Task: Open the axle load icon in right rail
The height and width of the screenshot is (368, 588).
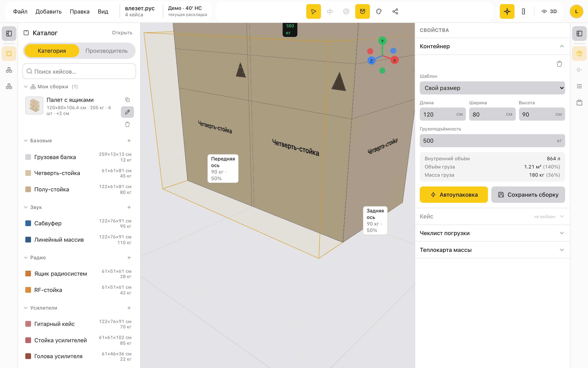Action: pos(579,70)
